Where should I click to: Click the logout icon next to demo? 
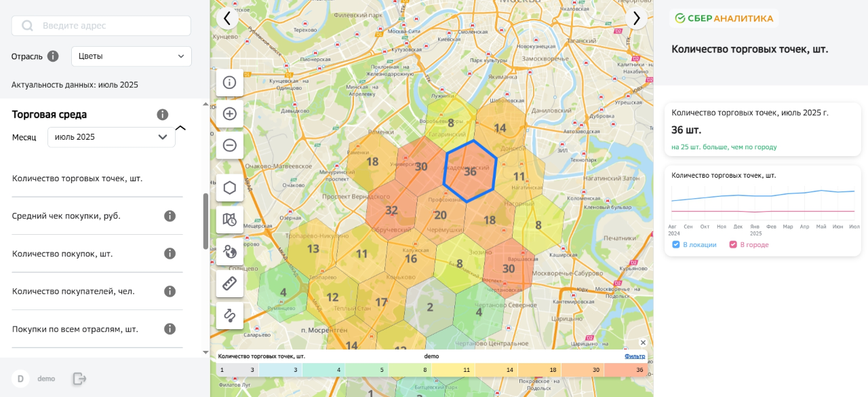click(79, 379)
